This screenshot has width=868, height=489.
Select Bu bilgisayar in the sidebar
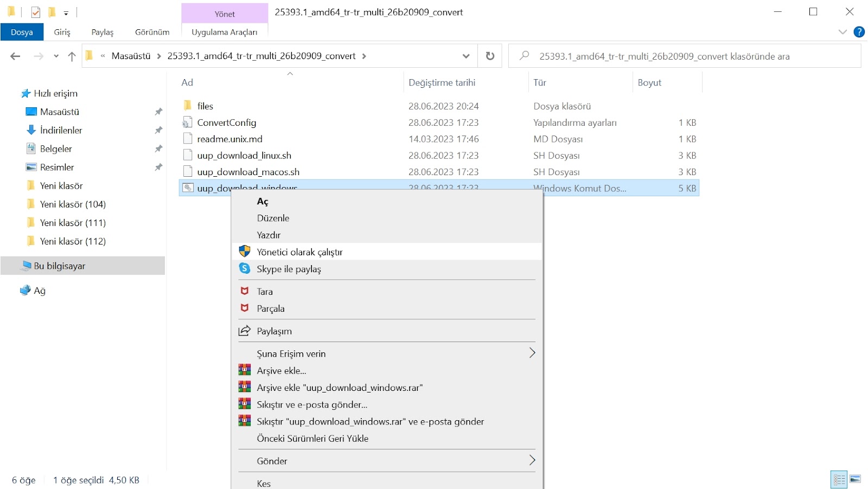tap(82, 266)
